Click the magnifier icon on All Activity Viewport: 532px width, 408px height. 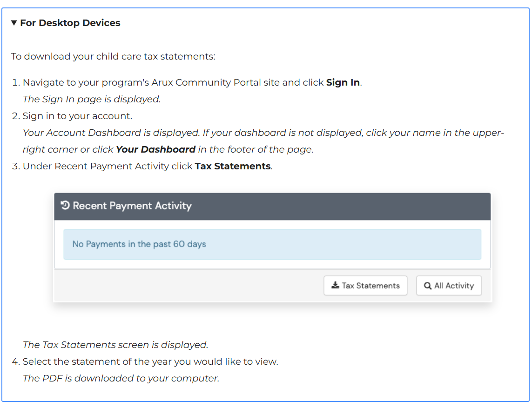[x=427, y=286]
